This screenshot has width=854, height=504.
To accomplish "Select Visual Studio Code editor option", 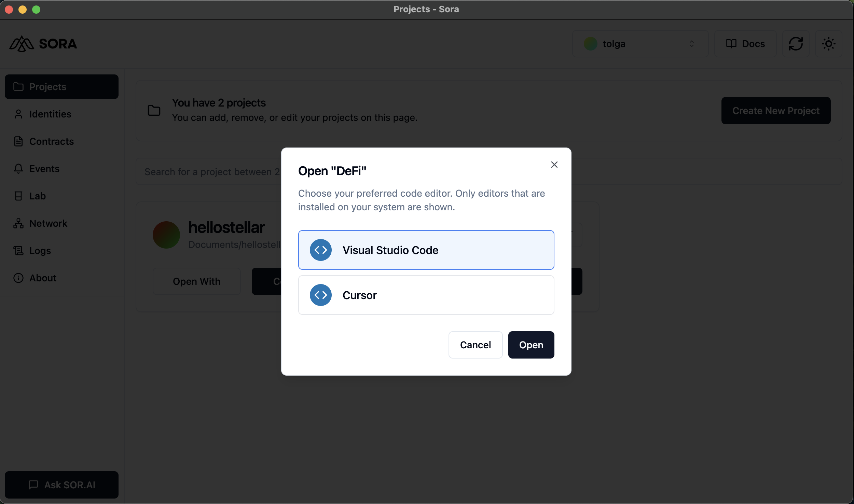I will [x=426, y=250].
